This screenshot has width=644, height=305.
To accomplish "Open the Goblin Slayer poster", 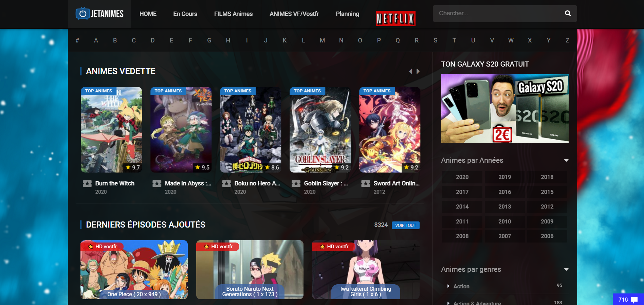I will (320, 130).
